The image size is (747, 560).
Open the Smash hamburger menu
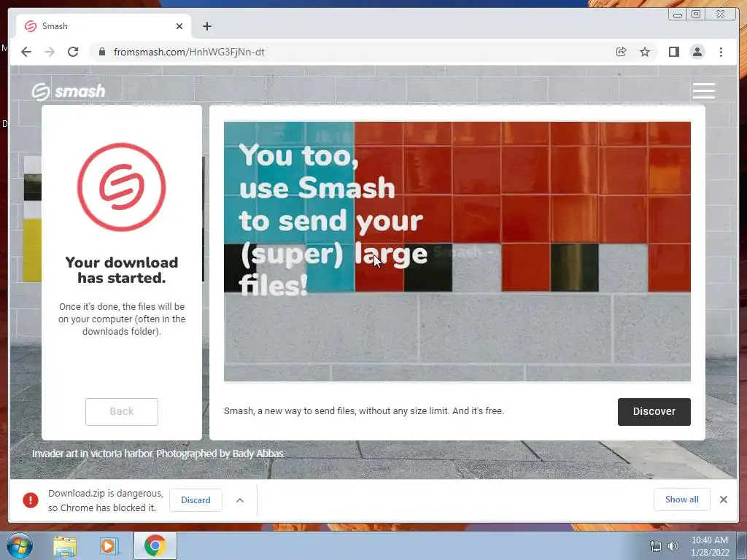pyautogui.click(x=704, y=90)
